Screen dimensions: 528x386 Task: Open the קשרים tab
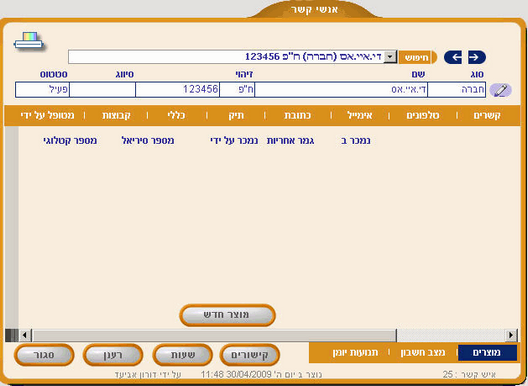tap(487, 116)
